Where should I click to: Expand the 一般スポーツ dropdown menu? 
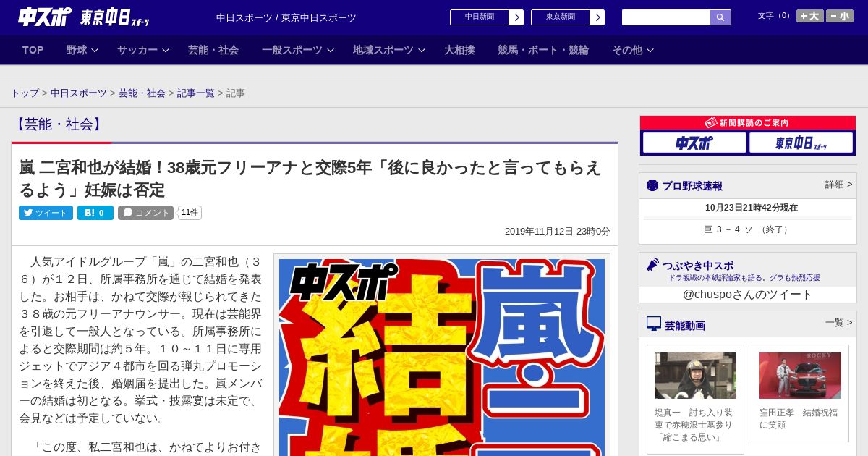coord(298,50)
